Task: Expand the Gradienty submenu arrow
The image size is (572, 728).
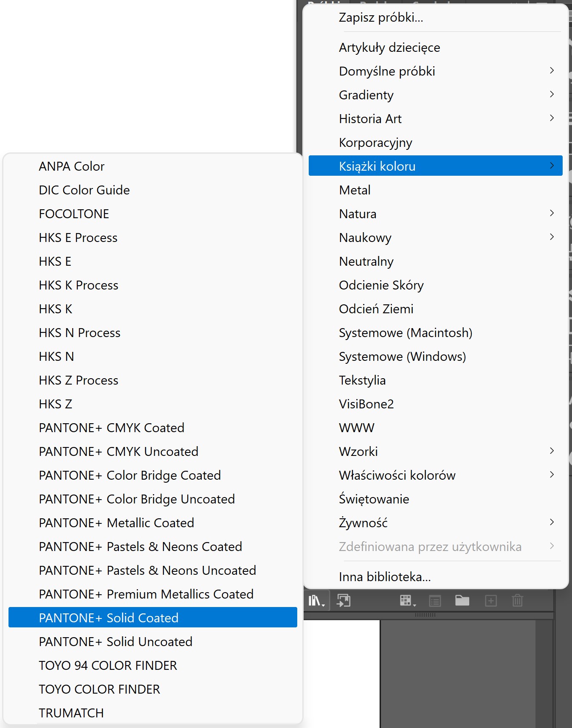Action: 552,94
